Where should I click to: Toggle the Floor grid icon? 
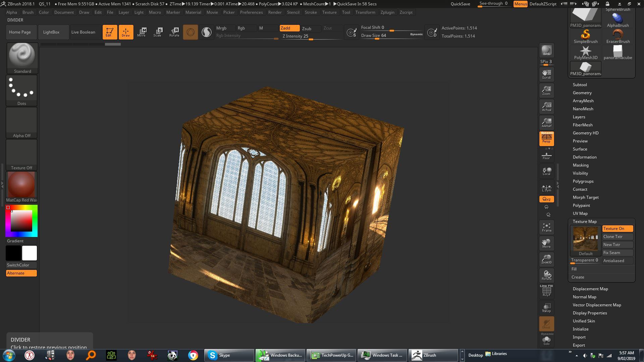pyautogui.click(x=546, y=156)
